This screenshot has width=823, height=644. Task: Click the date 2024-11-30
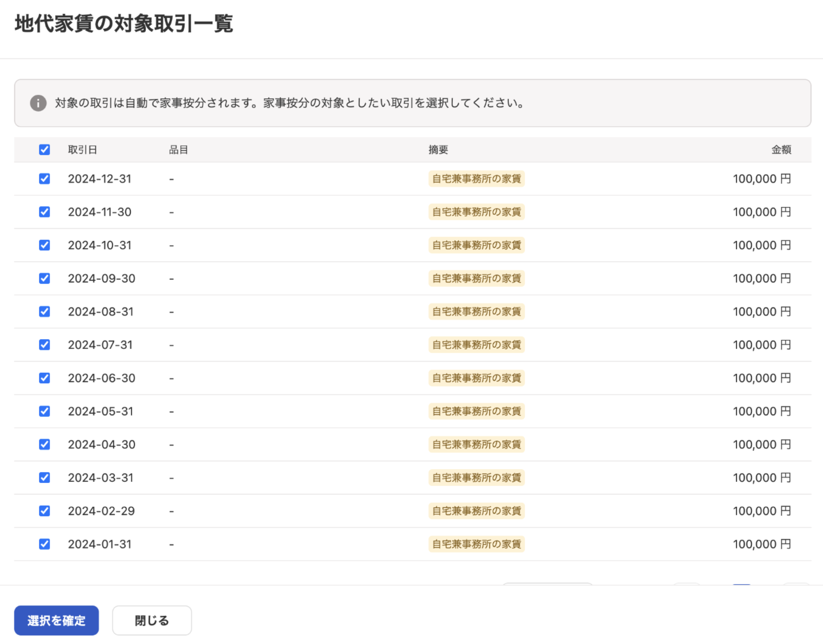100,212
